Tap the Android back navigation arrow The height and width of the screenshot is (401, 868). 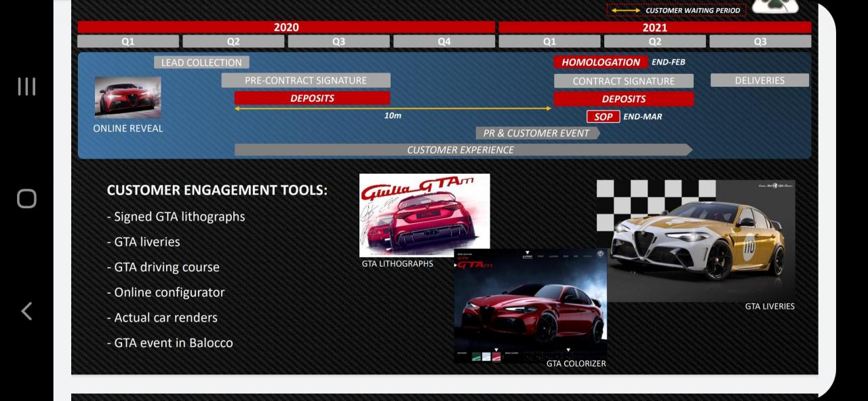26,311
